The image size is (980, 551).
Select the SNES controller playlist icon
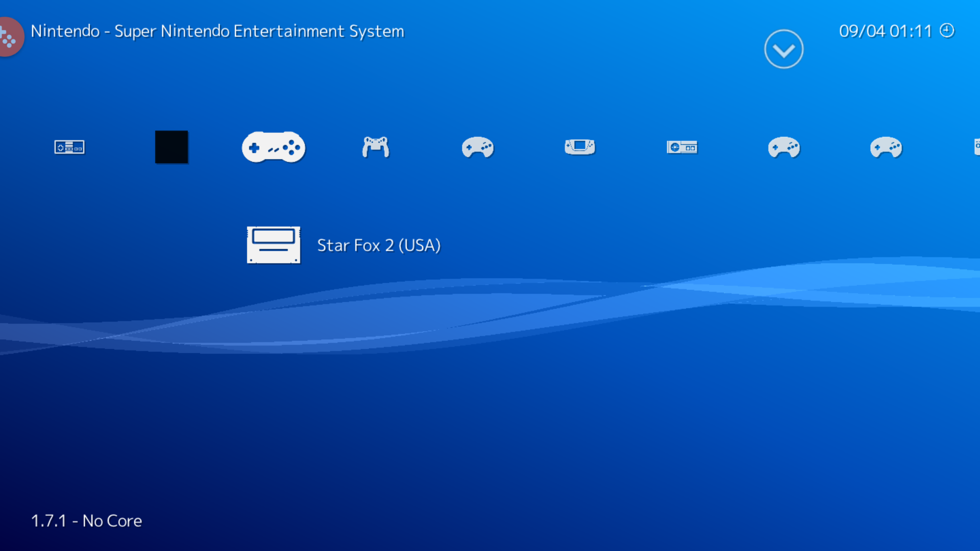(x=274, y=147)
